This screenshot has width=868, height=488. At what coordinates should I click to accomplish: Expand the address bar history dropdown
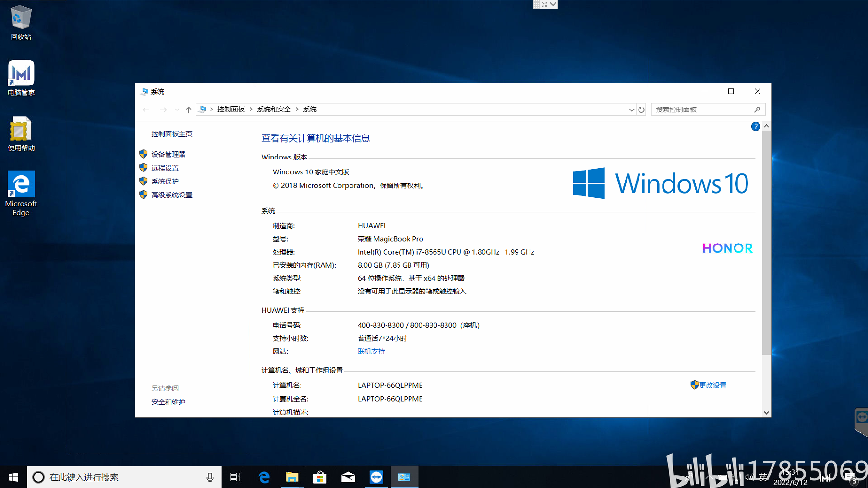(631, 110)
